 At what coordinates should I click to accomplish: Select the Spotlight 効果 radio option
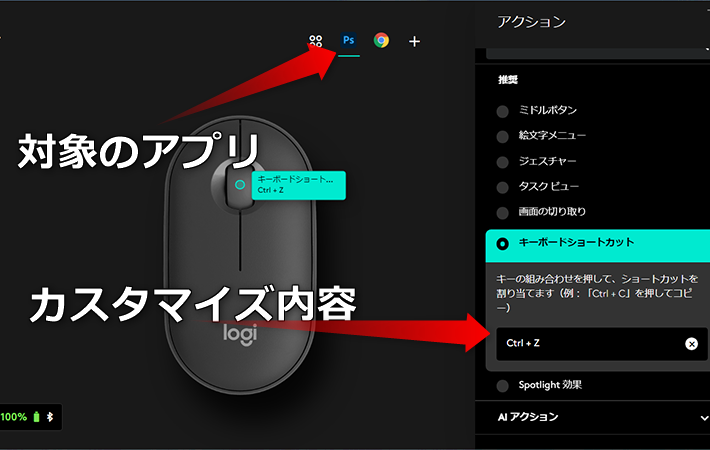pyautogui.click(x=502, y=386)
